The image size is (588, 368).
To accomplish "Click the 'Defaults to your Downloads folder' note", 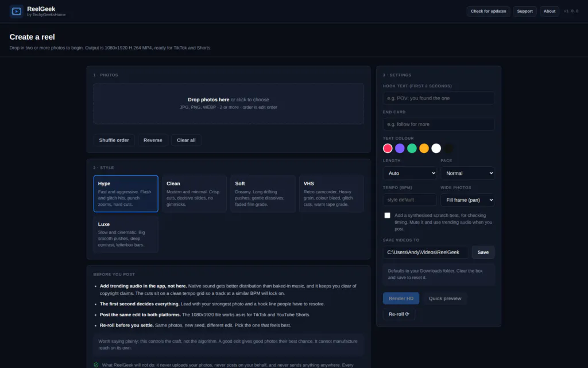I will 438,274.
